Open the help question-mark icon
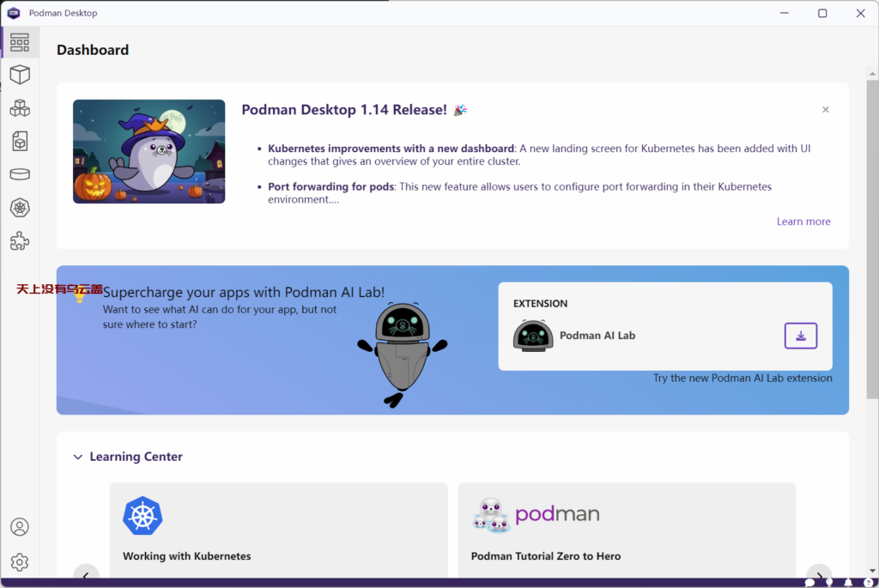 [868, 583]
